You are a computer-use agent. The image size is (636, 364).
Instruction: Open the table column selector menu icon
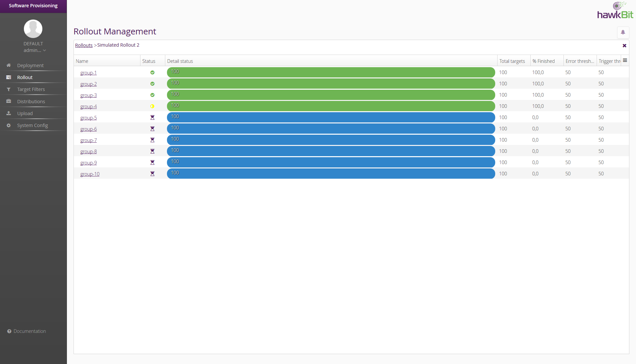625,61
